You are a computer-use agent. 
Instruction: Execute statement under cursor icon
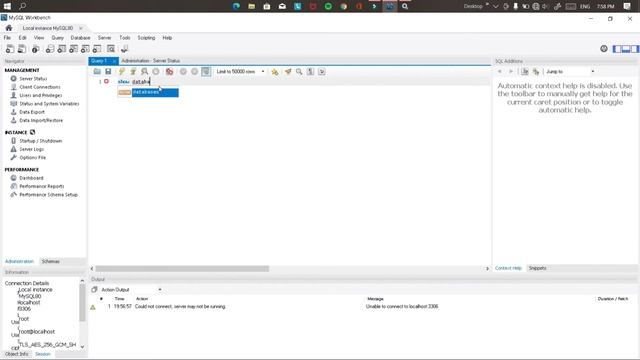133,71
